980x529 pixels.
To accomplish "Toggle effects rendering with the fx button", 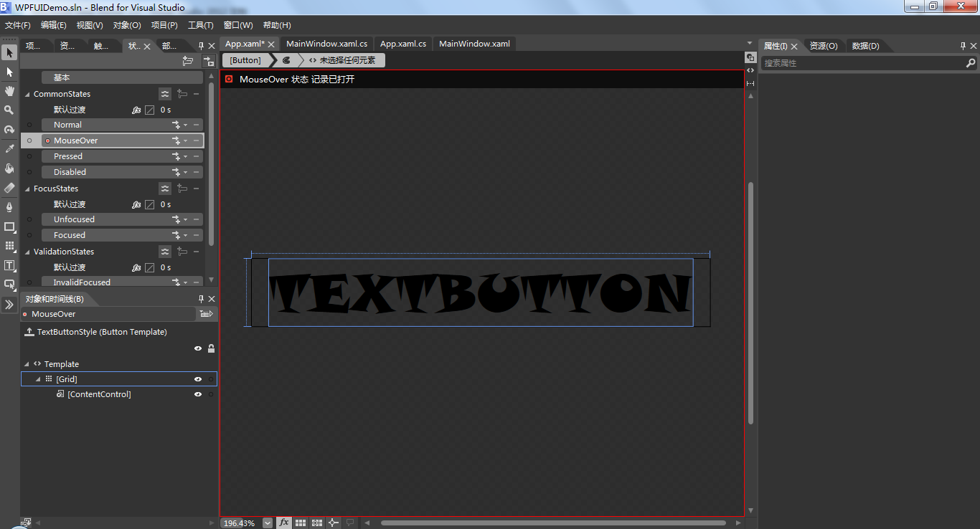I will pyautogui.click(x=285, y=523).
